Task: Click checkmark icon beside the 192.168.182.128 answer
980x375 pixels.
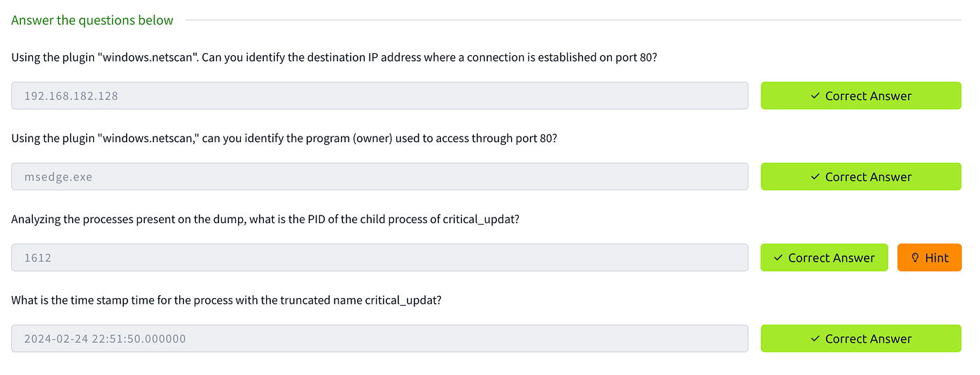Action: [815, 96]
